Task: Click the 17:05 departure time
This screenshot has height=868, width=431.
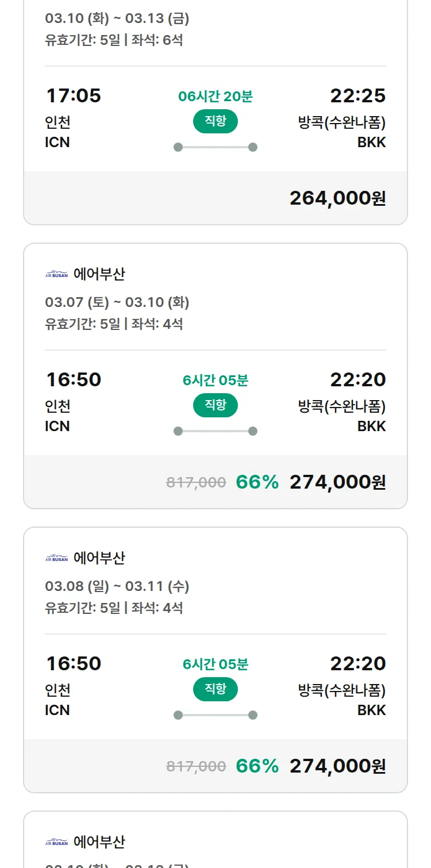Action: [x=73, y=95]
